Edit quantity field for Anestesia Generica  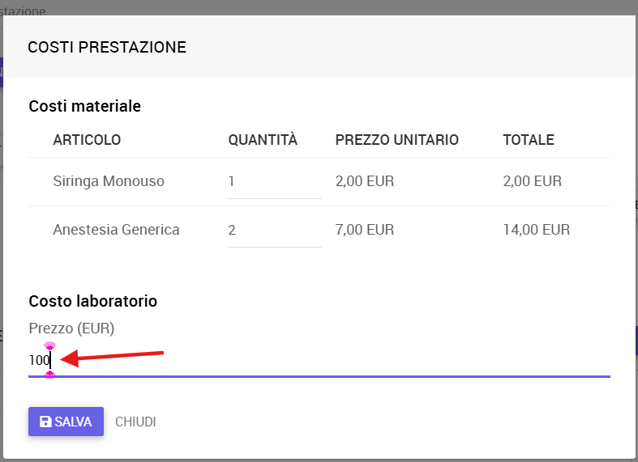pos(275,230)
